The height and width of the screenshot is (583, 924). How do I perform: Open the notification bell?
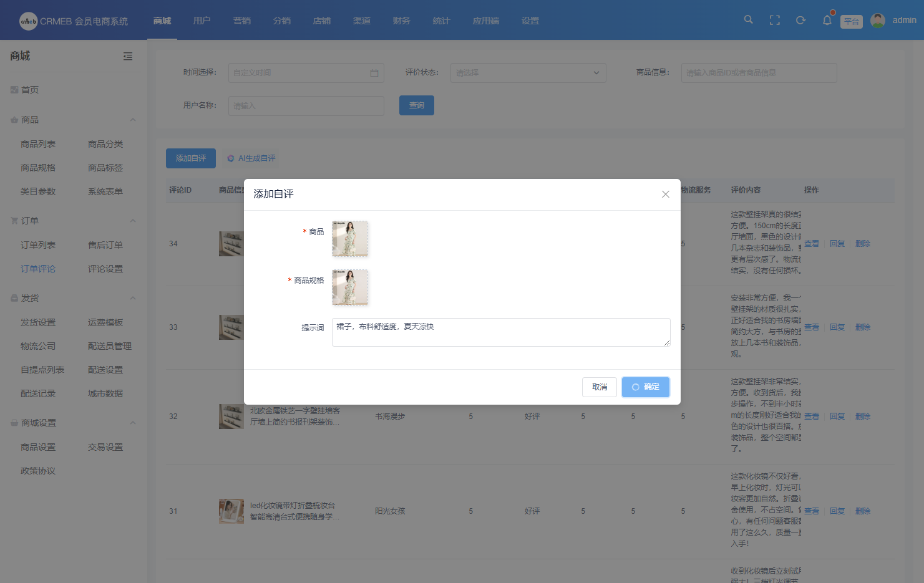pyautogui.click(x=827, y=20)
